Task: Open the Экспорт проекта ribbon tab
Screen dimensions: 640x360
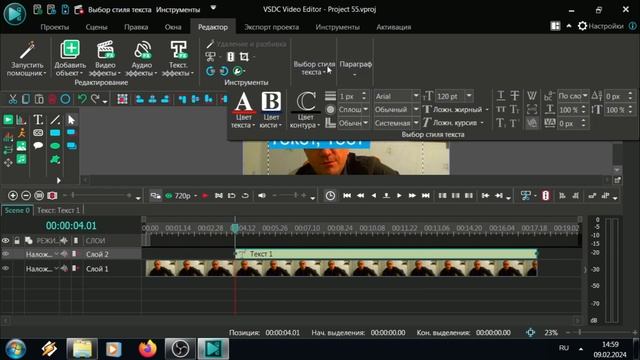Action: coord(271,27)
